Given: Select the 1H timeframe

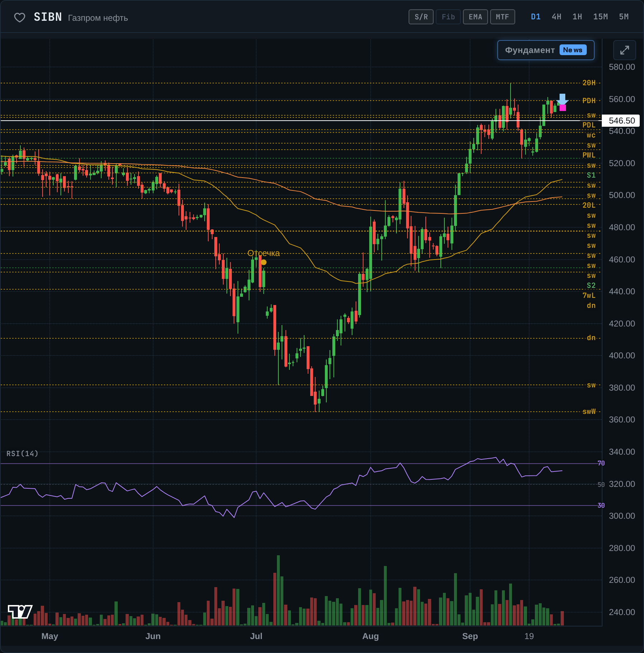Looking at the screenshot, I should tap(577, 17).
